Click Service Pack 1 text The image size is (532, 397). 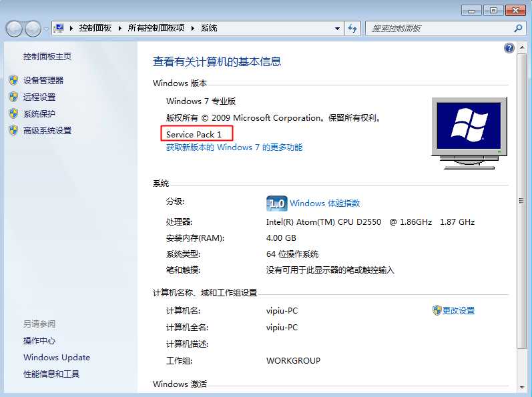[x=194, y=135]
